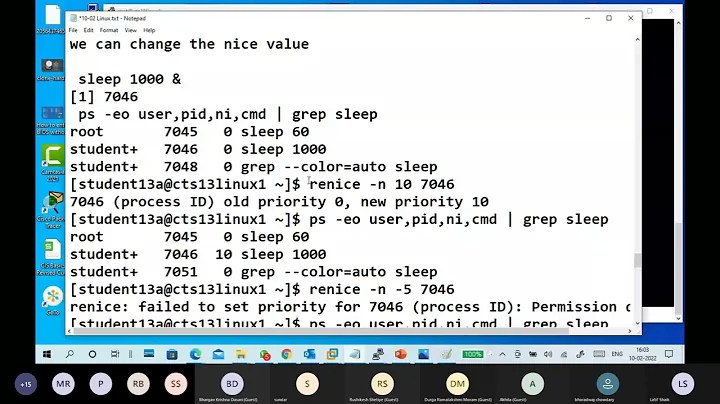Click text 'we can change the nice value'
The image size is (720, 404).
click(189, 44)
